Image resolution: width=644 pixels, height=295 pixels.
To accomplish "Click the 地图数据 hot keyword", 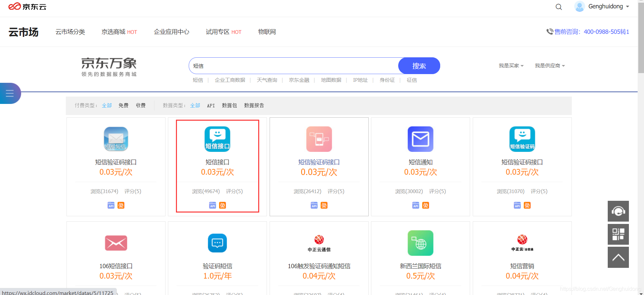I will [x=331, y=80].
